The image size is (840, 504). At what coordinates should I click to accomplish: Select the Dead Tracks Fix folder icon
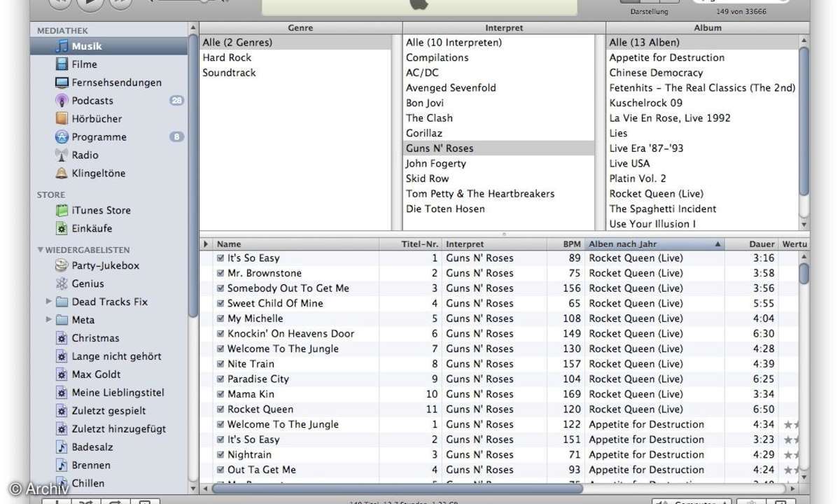coord(62,302)
